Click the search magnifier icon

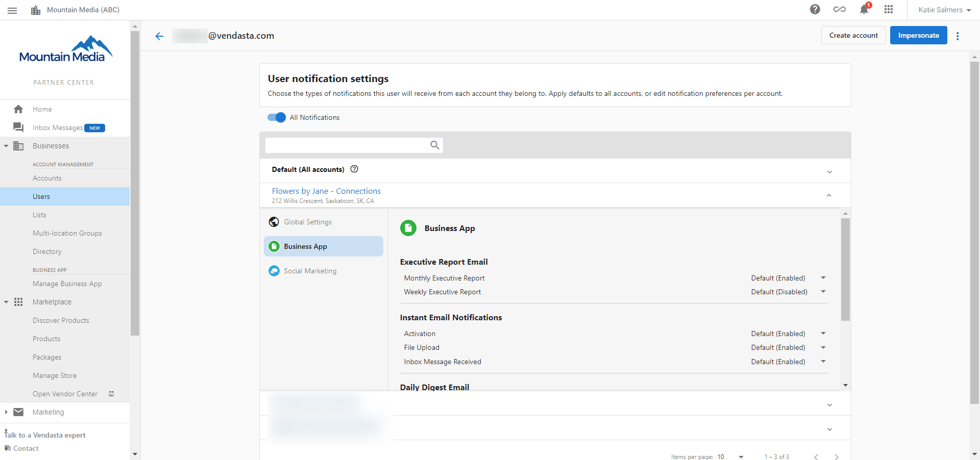tap(434, 145)
